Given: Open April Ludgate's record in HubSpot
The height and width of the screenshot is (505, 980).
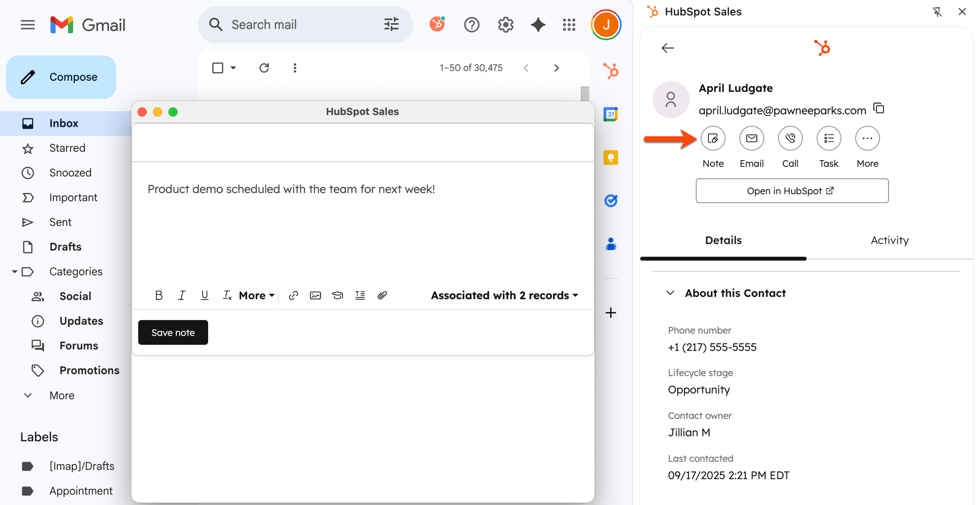Looking at the screenshot, I should pos(792,190).
